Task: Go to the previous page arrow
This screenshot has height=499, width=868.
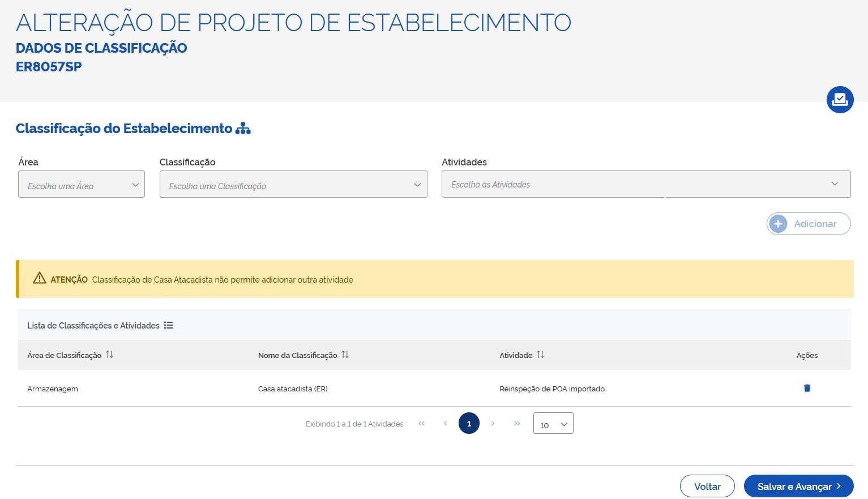Action: (x=445, y=424)
